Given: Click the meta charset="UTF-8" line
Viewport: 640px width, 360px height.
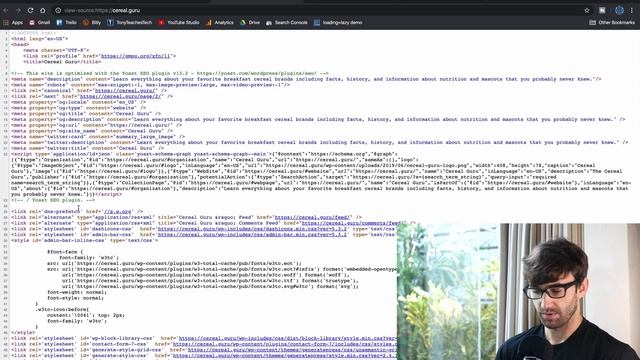Looking at the screenshot, I should [x=56, y=50].
